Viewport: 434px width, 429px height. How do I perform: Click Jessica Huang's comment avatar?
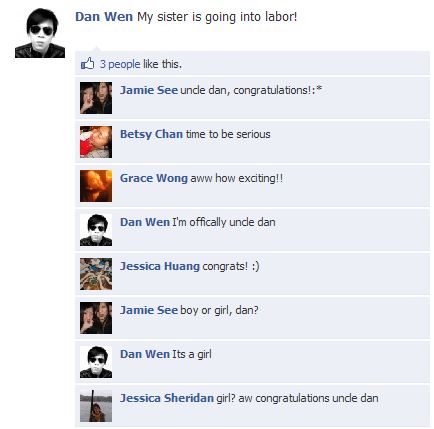[x=96, y=274]
